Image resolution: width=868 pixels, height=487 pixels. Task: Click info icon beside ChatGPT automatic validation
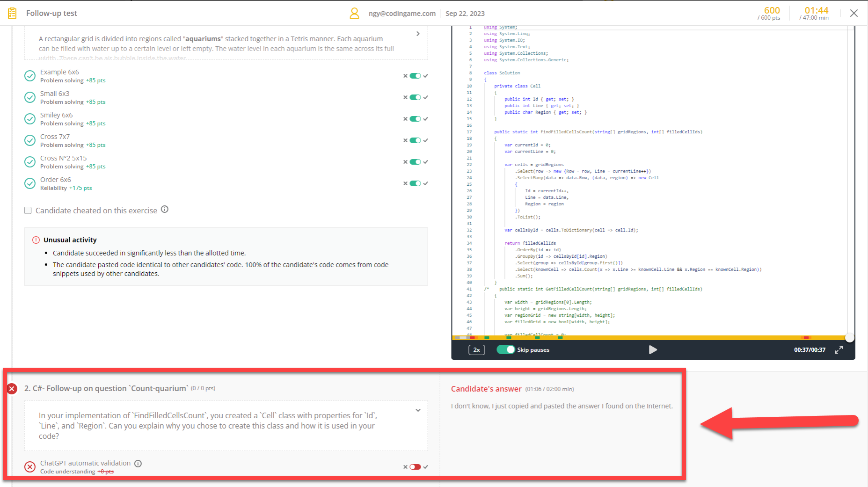138,464
